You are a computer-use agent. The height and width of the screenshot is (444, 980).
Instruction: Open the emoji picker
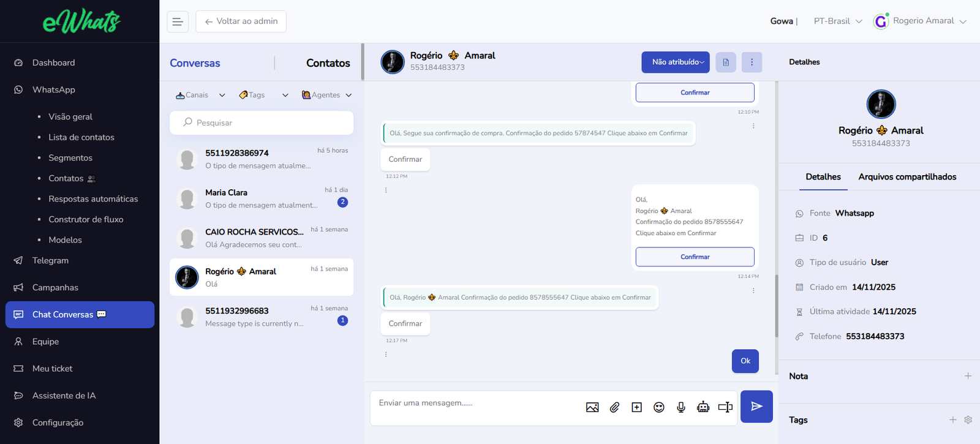click(x=658, y=407)
